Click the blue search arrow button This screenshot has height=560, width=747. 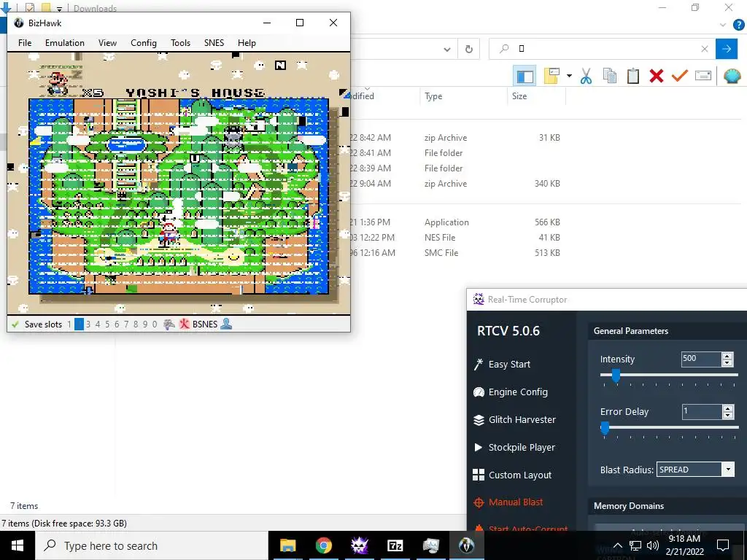(x=727, y=49)
